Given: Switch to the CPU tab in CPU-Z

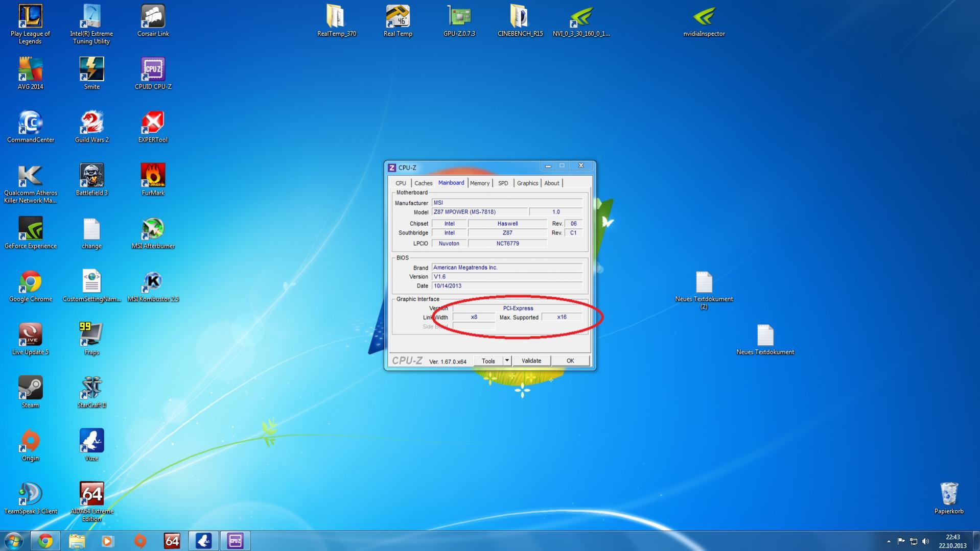Looking at the screenshot, I should pos(401,183).
